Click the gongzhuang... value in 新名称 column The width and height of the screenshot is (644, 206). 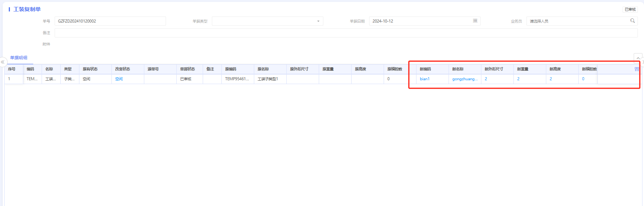(465, 79)
